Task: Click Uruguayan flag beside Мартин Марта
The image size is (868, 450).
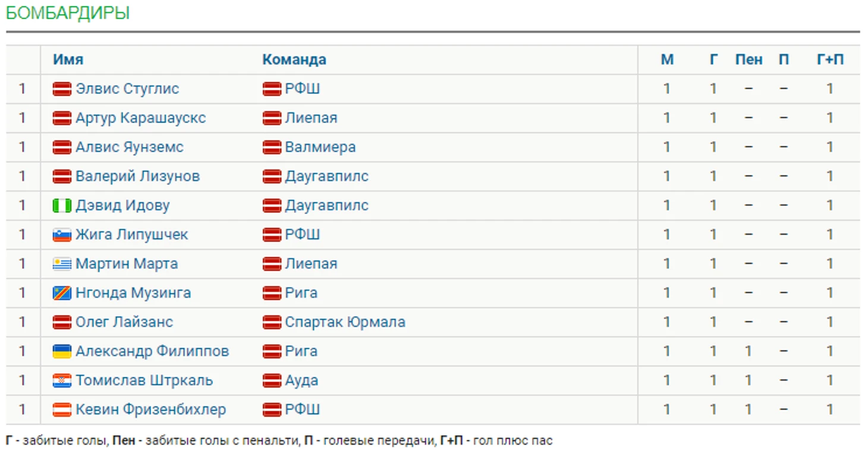Action: pos(62,264)
